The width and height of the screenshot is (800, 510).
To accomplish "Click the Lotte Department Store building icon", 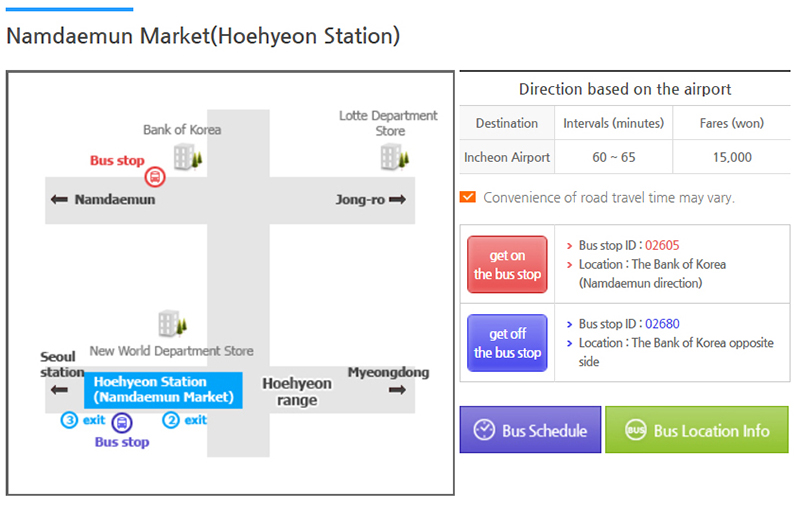I will point(391,156).
